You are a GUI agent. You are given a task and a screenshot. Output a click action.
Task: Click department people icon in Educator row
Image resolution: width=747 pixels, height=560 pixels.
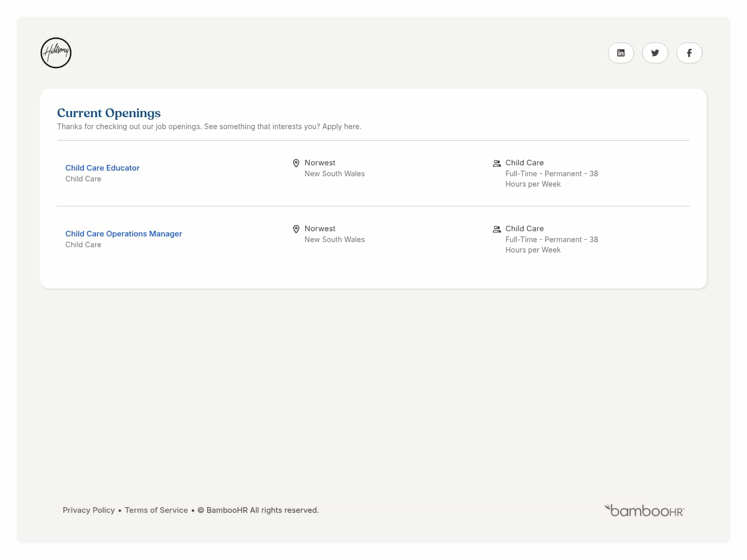click(496, 163)
